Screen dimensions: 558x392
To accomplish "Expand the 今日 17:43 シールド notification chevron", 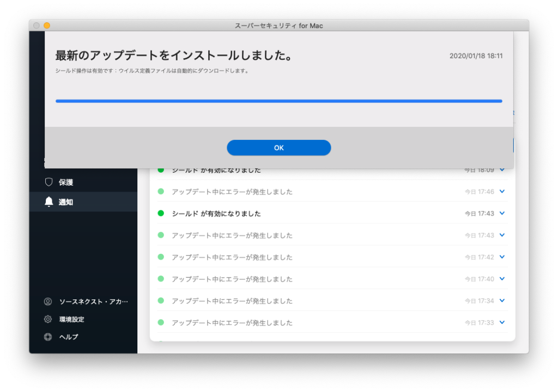I will click(502, 213).
